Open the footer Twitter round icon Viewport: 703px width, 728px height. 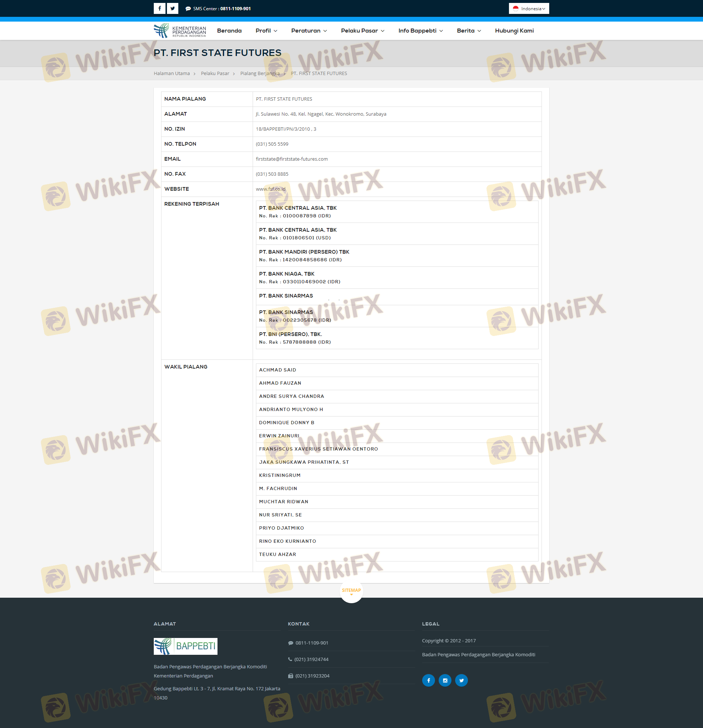pyautogui.click(x=461, y=680)
